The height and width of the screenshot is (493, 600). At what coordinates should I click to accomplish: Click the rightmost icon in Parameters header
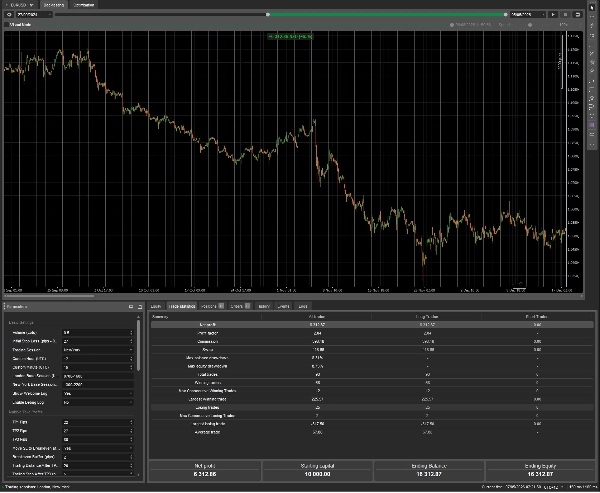click(x=140, y=307)
